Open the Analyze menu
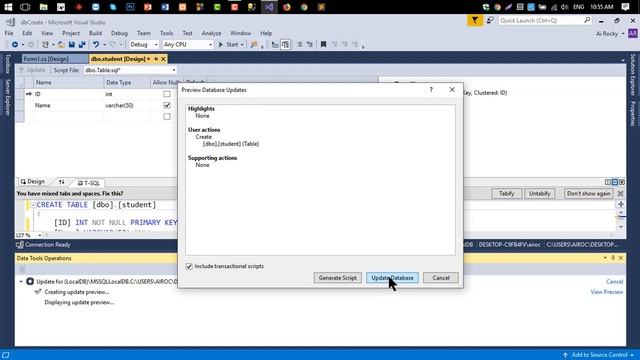Image resolution: width=640 pixels, height=360 pixels. [211, 33]
